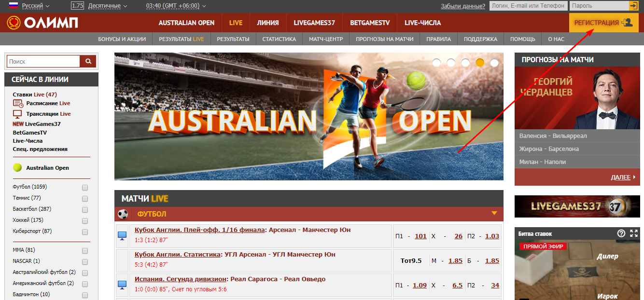Image resolution: width=644 pixels, height=300 pixels.
Task: Click the Регистрация button
Action: pyautogui.click(x=603, y=23)
